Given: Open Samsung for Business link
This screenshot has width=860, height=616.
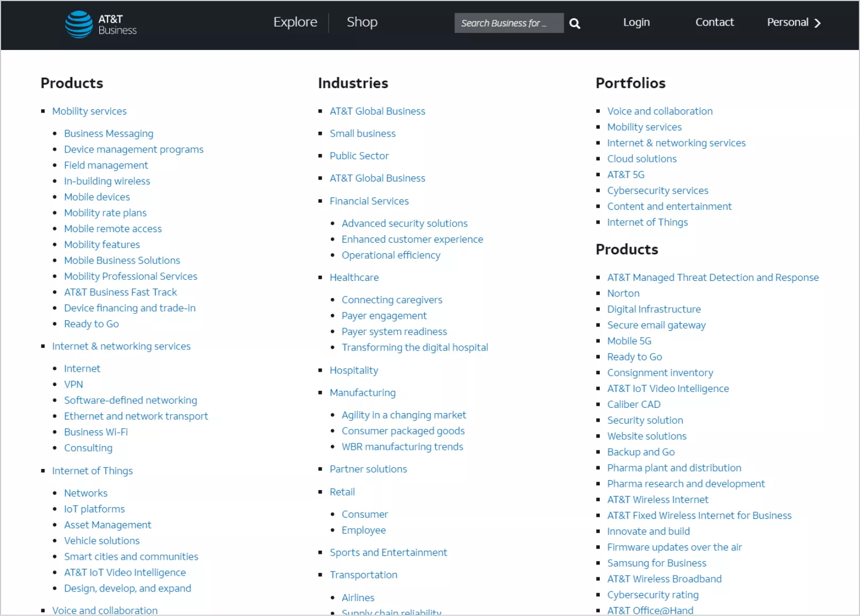Looking at the screenshot, I should click(x=657, y=563).
